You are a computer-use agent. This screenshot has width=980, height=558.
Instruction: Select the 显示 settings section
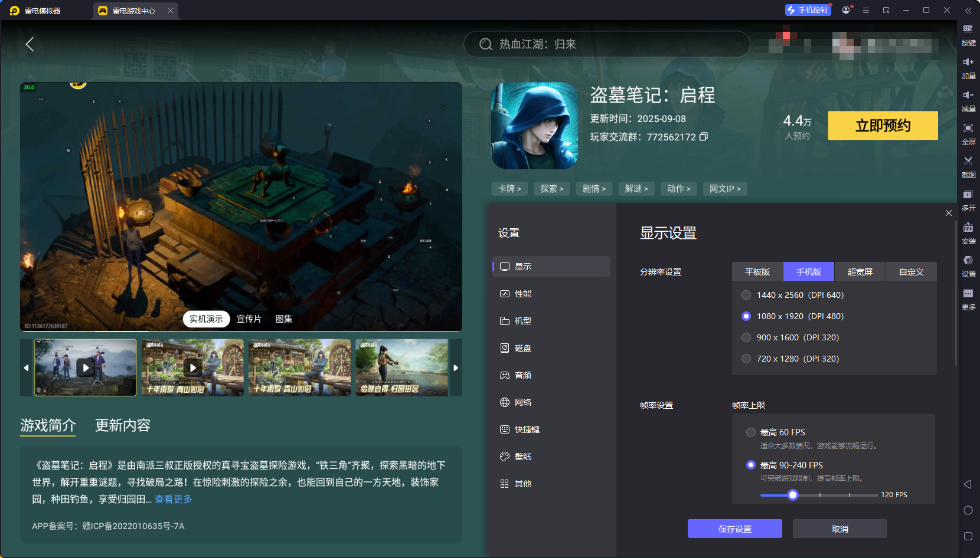click(551, 267)
